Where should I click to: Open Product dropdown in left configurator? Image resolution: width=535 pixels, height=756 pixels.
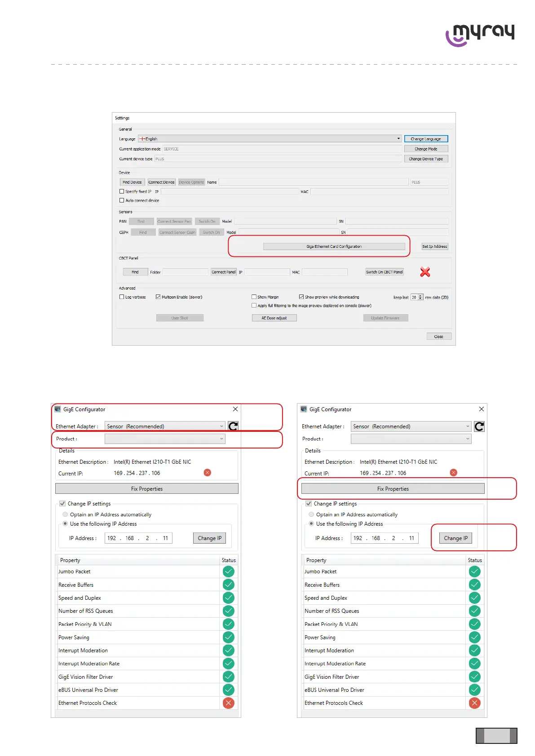click(165, 439)
